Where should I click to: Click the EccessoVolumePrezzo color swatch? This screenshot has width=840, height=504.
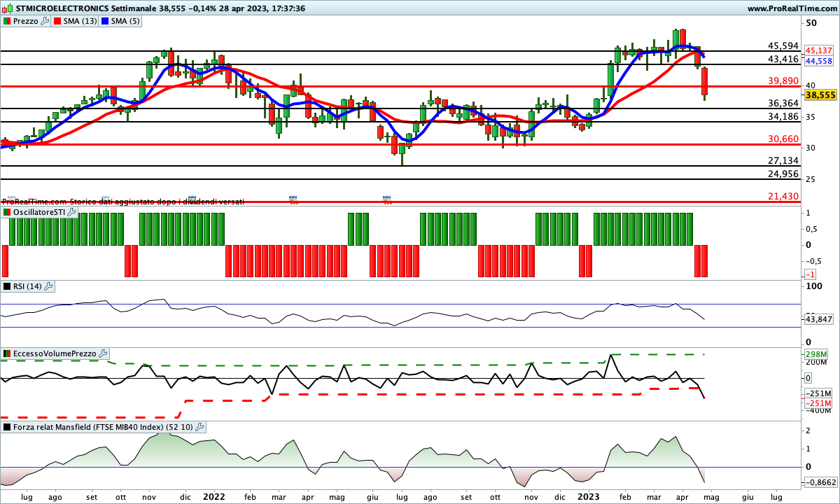click(x=7, y=354)
